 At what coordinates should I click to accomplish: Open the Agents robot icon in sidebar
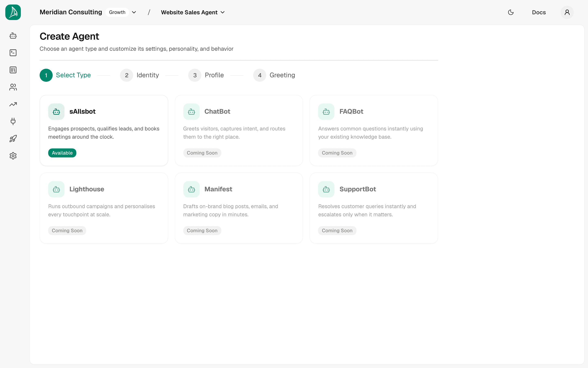[x=13, y=36]
